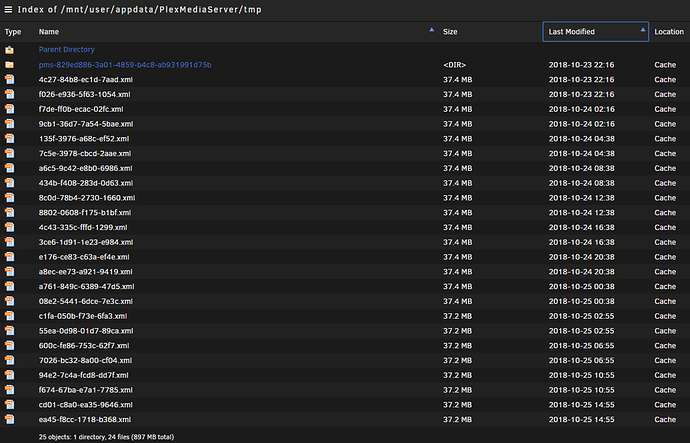Click file icon for e176-ce83-c63a-ef4e.xml
Screen dimensions: 690x443
coord(9,257)
